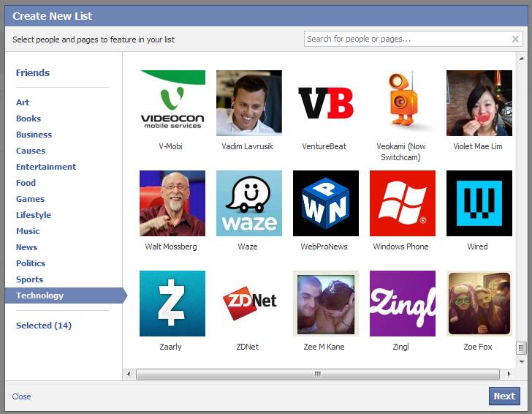Viewport: 532px width, 414px height.
Task: Switch to the Books category
Action: click(x=28, y=118)
